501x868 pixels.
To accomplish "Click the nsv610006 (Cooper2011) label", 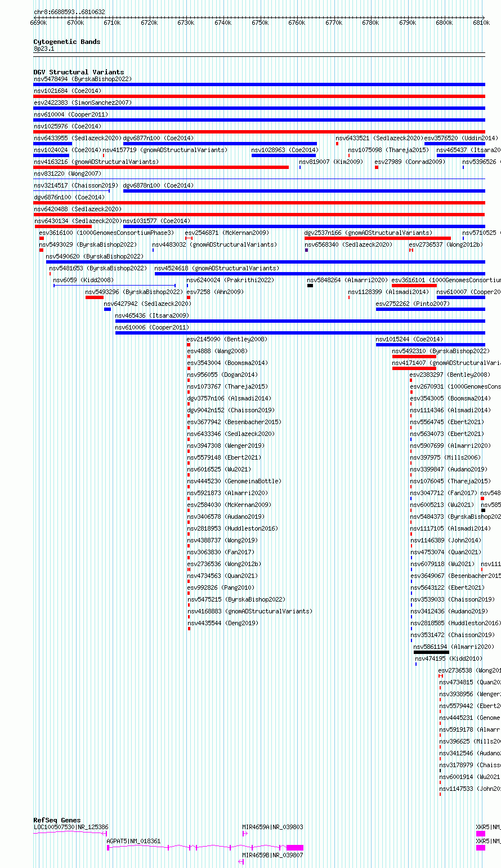I will pos(152,327).
